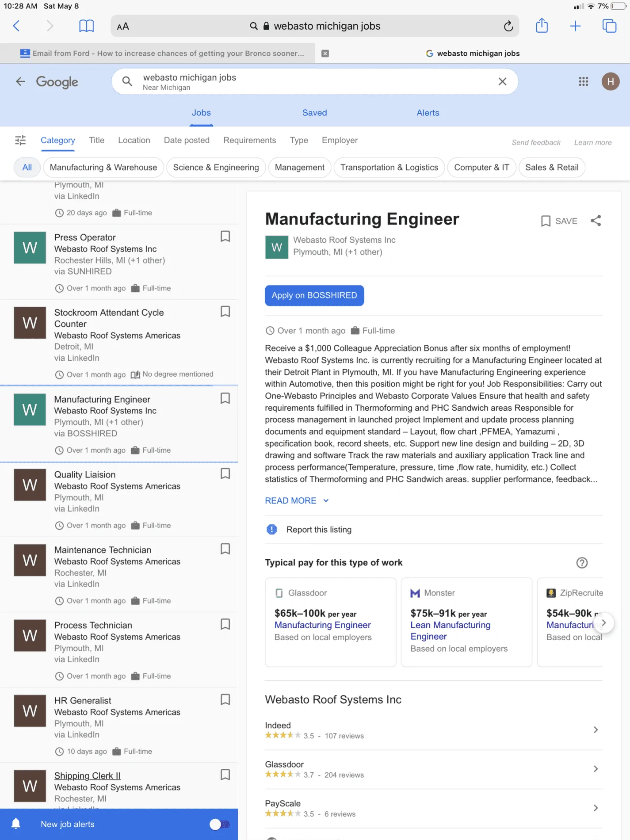
Task: Show next pay card with arrow
Action: (603, 622)
